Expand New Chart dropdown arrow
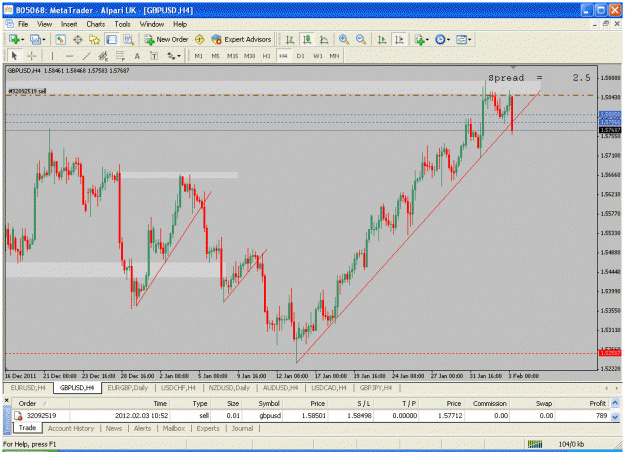This screenshot has height=452, width=625. point(23,40)
